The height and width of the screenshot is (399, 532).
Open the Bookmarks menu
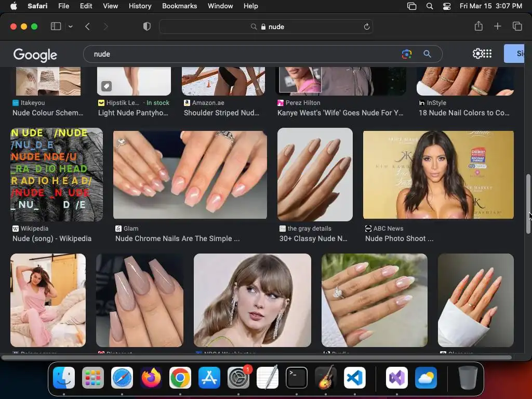(x=179, y=6)
